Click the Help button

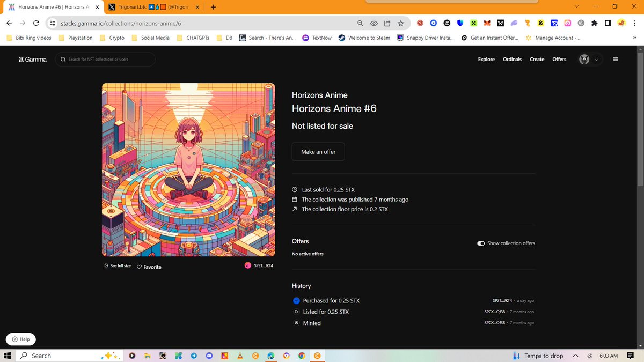[21, 339]
